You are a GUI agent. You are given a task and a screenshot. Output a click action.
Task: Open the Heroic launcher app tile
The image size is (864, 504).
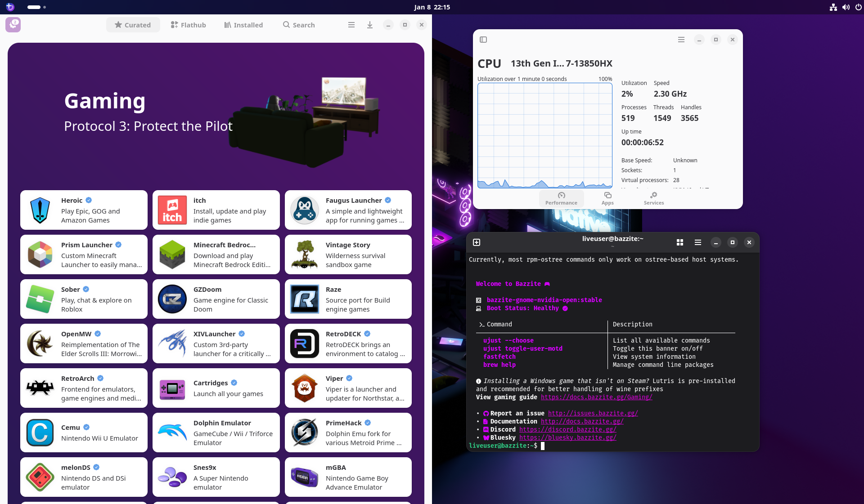point(84,210)
